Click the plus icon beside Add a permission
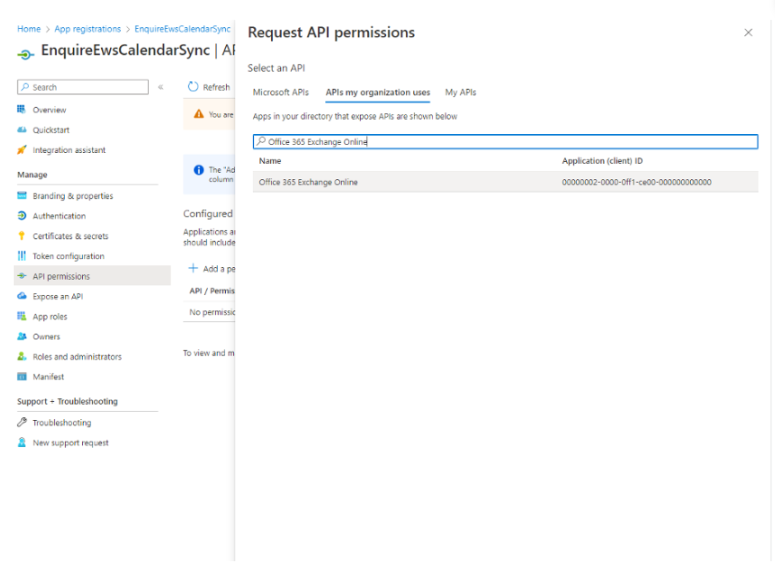The width and height of the screenshot is (775, 587). (x=193, y=268)
